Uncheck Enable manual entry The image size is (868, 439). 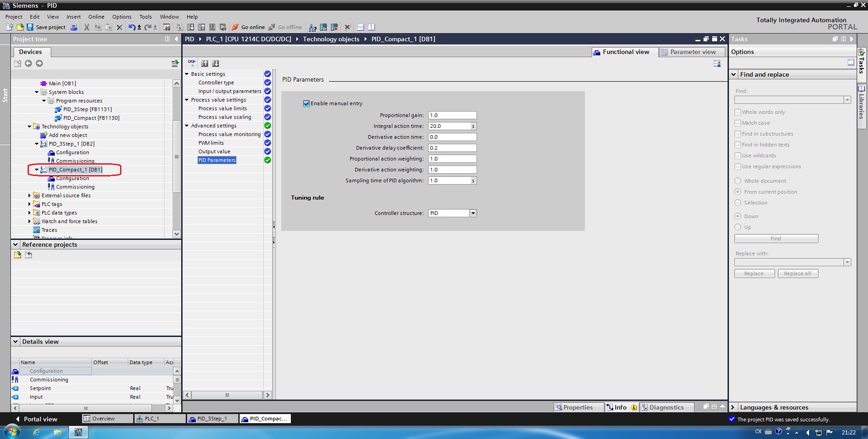[x=306, y=103]
